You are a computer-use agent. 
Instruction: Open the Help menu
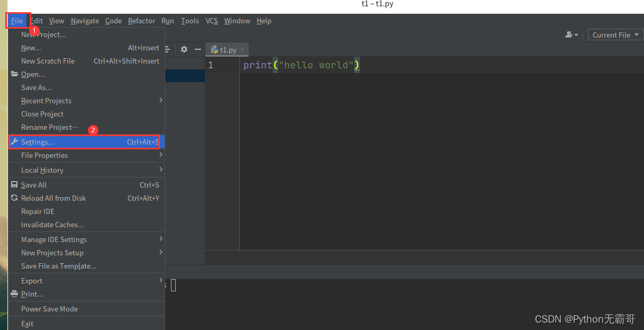264,21
